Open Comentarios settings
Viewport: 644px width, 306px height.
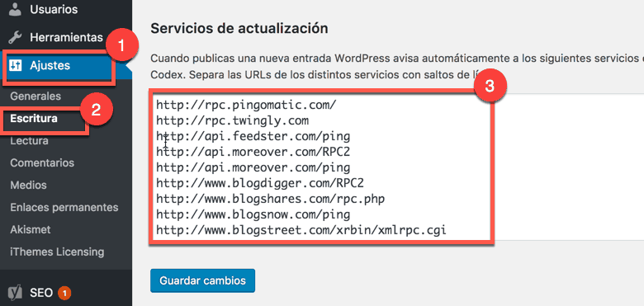pyautogui.click(x=42, y=162)
